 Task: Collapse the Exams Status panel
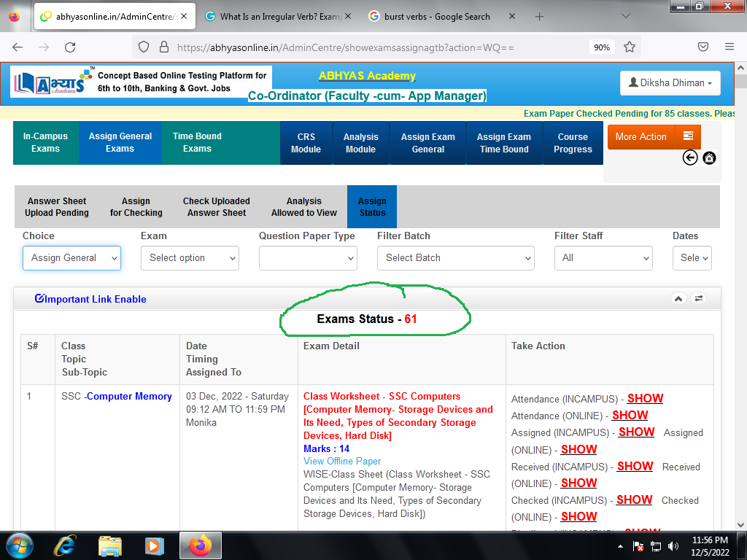coord(678,298)
